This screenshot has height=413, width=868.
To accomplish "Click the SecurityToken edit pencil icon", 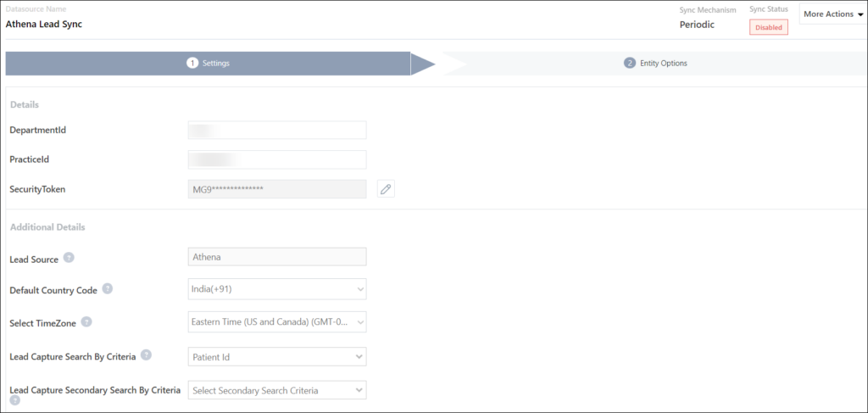I will coord(386,189).
